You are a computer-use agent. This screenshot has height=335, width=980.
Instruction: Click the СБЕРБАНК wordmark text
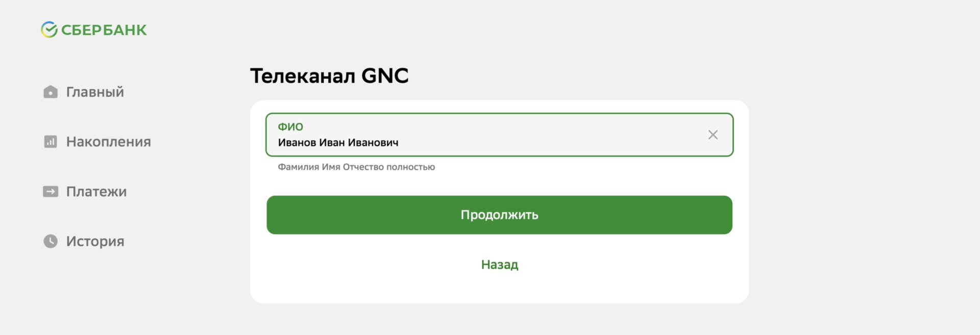104,31
